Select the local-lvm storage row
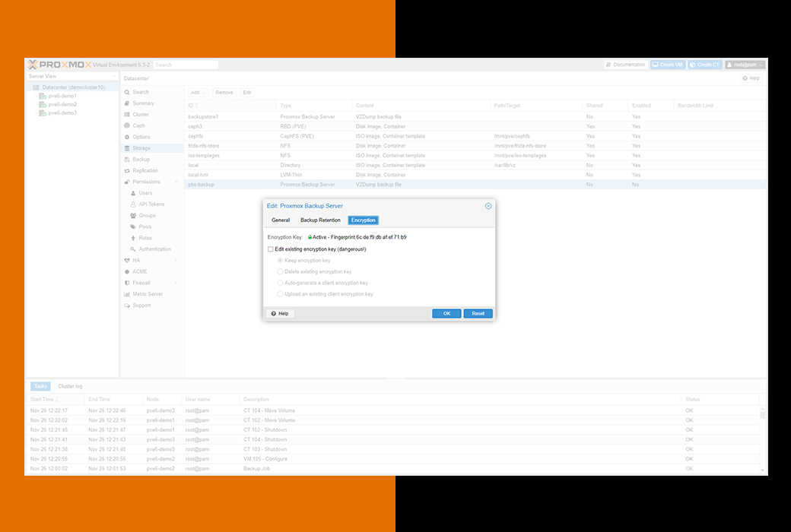Viewport: 791px width, 532px height. (475, 175)
